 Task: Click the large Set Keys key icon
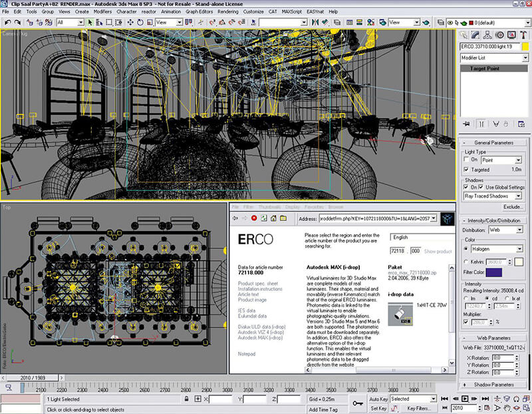pyautogui.click(x=358, y=403)
